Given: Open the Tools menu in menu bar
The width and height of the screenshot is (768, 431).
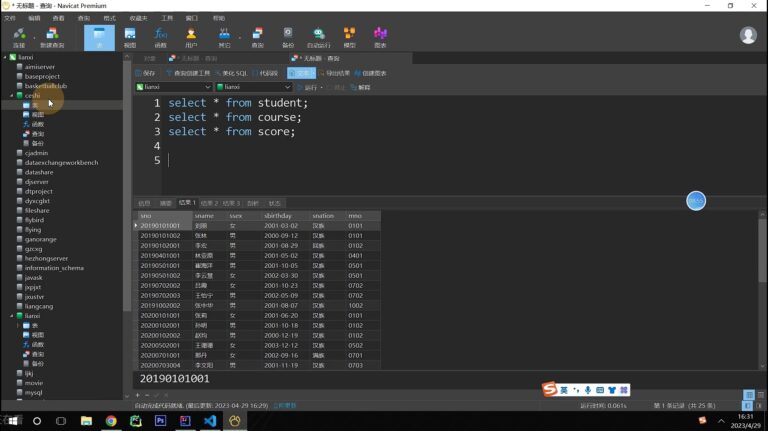Looking at the screenshot, I should tap(167, 18).
